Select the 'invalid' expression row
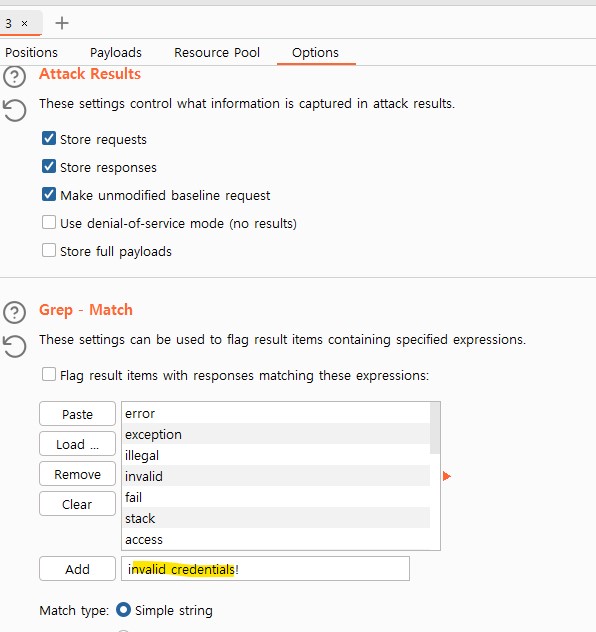This screenshot has width=596, height=632. point(276,476)
